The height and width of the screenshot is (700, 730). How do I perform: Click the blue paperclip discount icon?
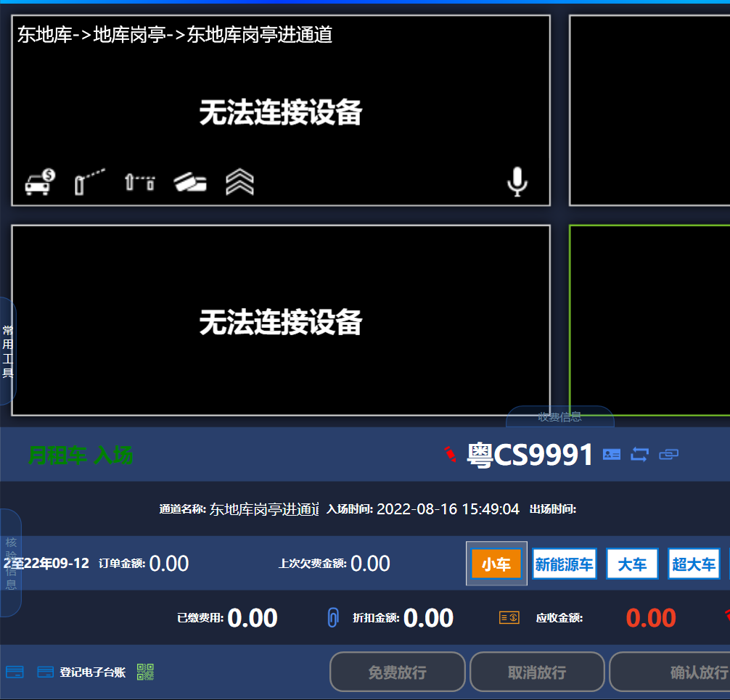[333, 618]
